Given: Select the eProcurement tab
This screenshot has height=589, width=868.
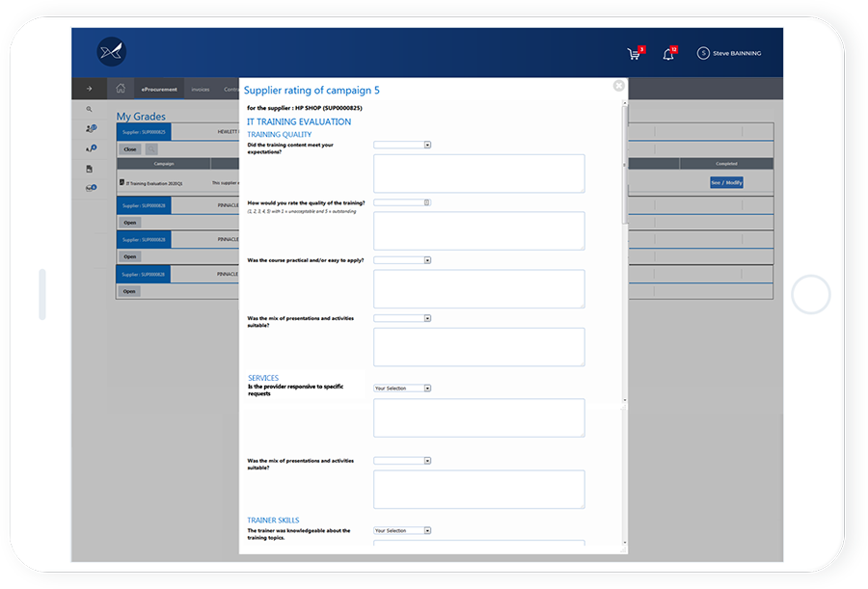Looking at the screenshot, I should (x=158, y=88).
